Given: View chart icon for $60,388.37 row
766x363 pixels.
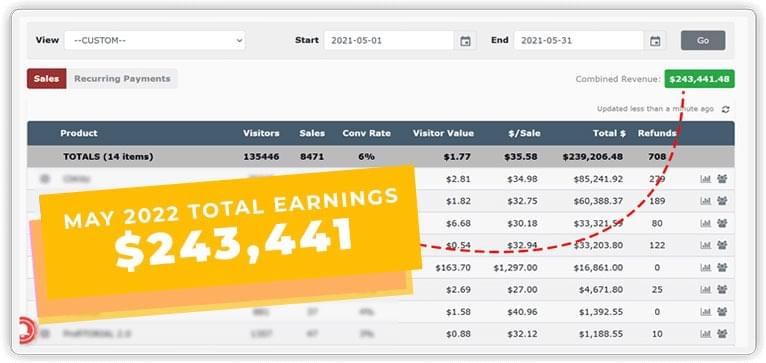Looking at the screenshot, I should coord(705,201).
